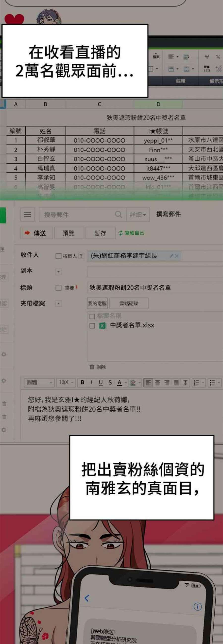
Task: Apply italic formatting to the text
Action: [91, 382]
